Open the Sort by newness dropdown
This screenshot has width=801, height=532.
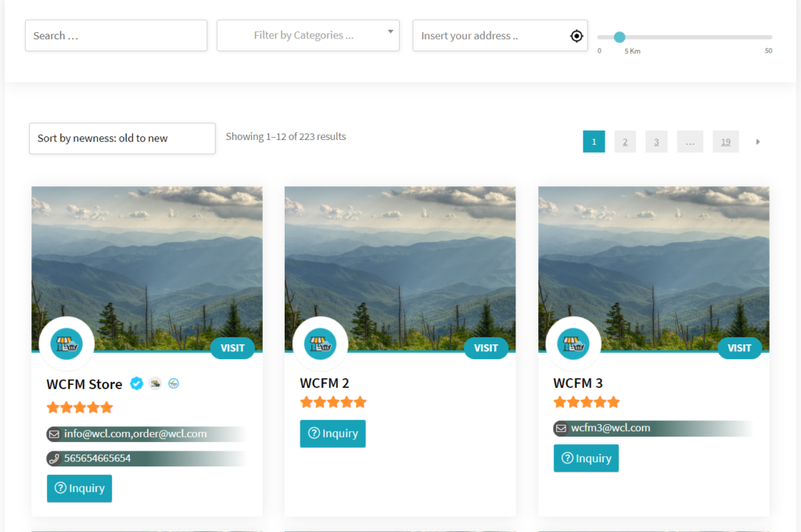122,138
